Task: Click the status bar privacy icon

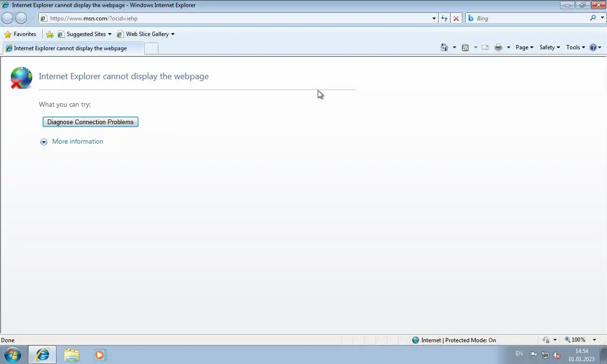Action: click(546, 340)
